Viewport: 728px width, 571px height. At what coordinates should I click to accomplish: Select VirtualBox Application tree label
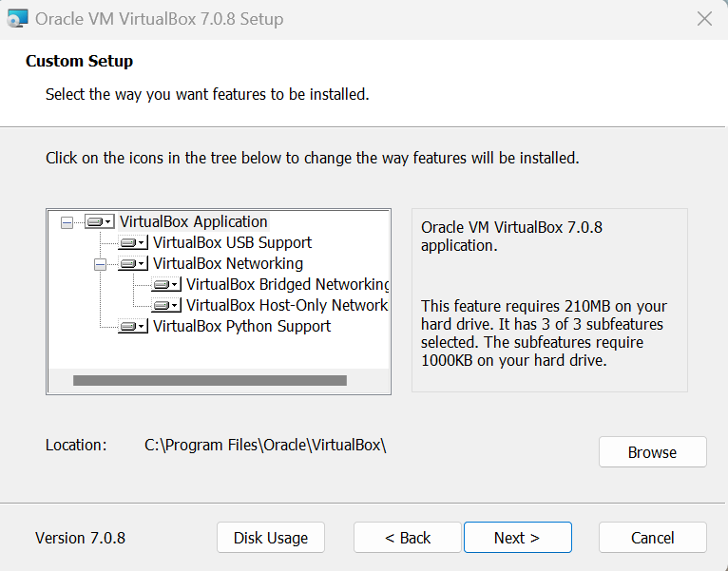194,222
